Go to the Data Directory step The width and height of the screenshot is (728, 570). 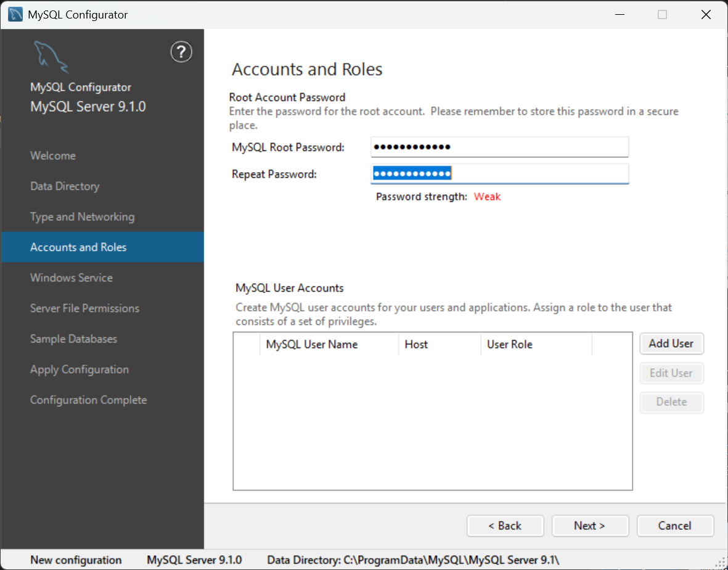65,186
